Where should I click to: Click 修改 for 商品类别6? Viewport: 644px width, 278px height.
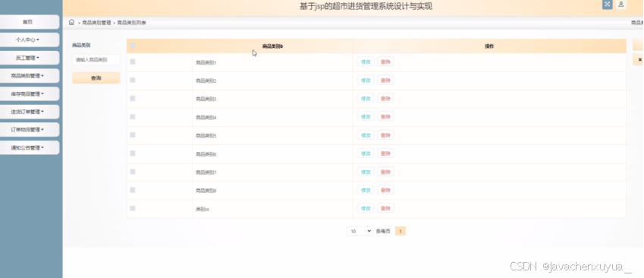point(366,153)
